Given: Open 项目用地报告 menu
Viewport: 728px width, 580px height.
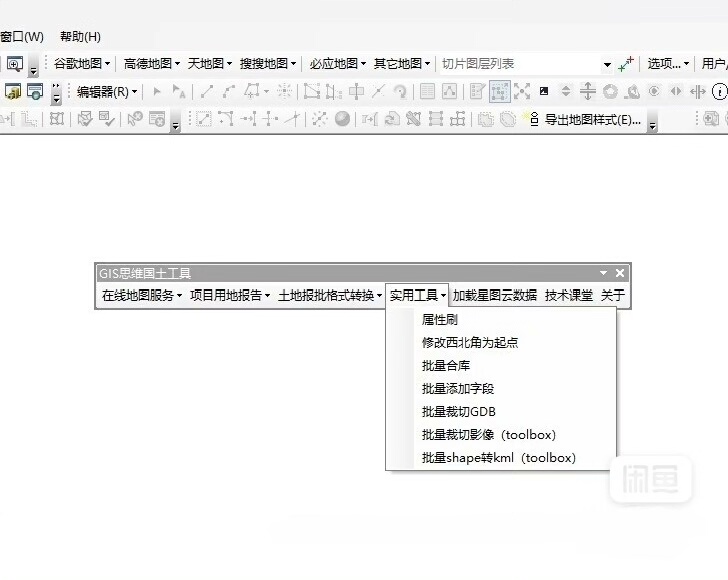Looking at the screenshot, I should (x=230, y=295).
